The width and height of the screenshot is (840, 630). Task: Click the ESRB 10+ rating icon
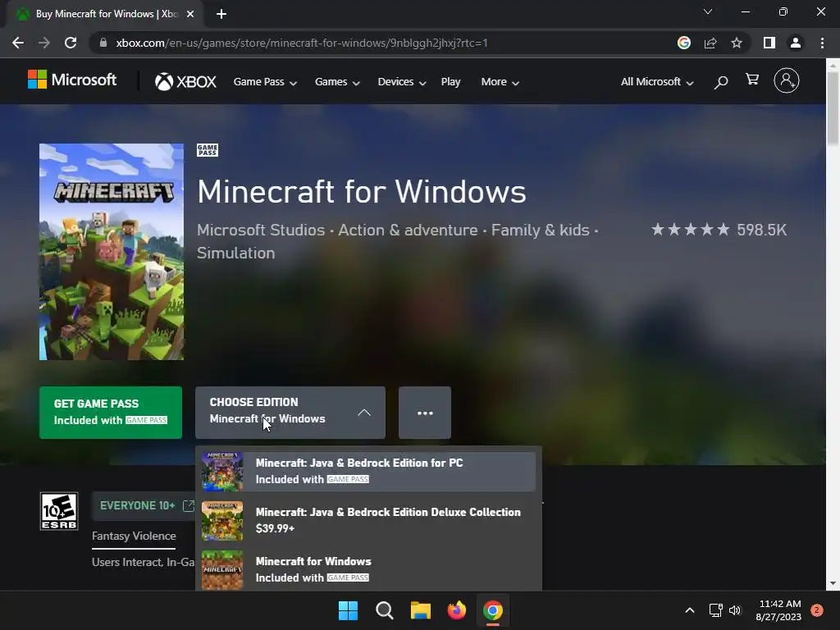point(59,511)
